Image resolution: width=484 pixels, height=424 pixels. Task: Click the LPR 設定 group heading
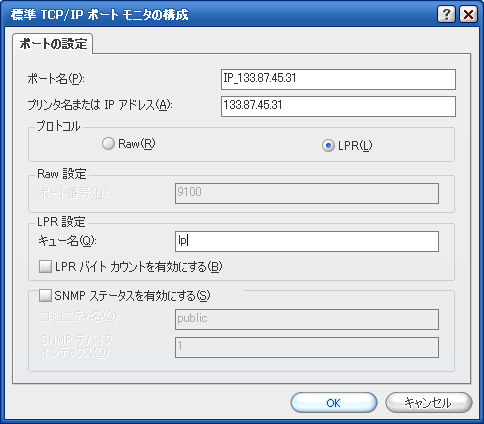(61, 222)
